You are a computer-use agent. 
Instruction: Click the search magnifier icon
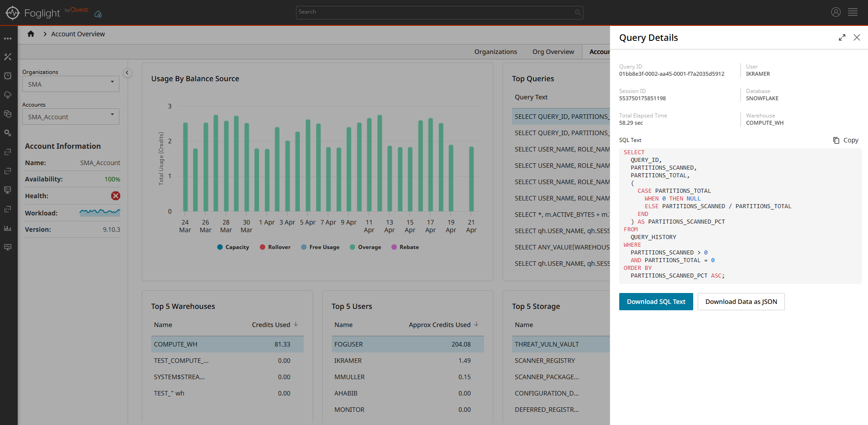click(577, 13)
